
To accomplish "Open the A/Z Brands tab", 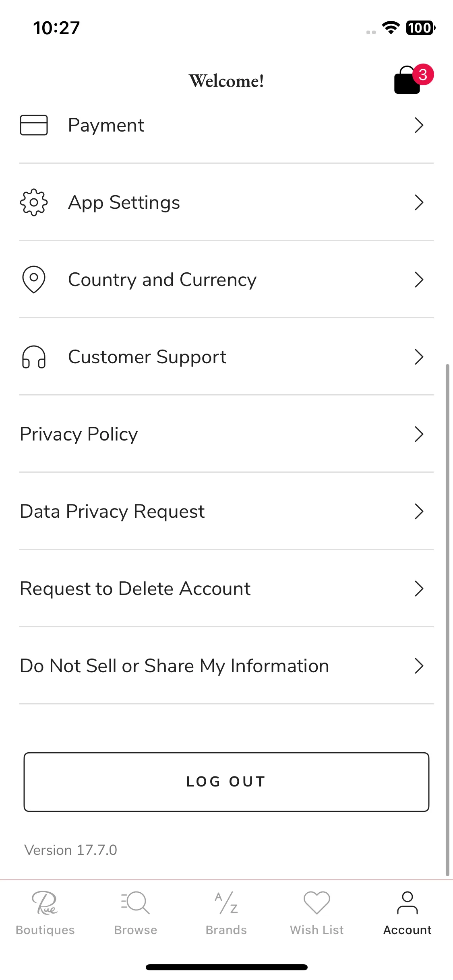I will pos(226,902).
